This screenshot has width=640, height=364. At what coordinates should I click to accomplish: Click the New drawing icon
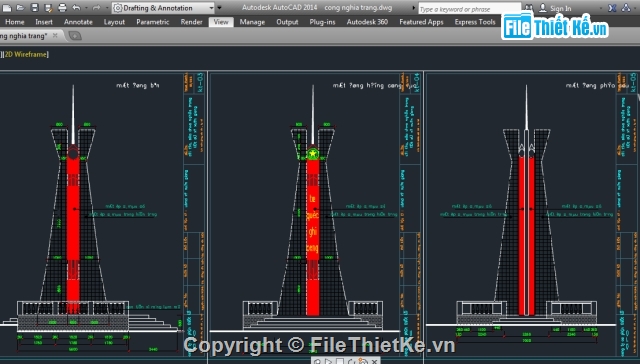pyautogui.click(x=7, y=8)
